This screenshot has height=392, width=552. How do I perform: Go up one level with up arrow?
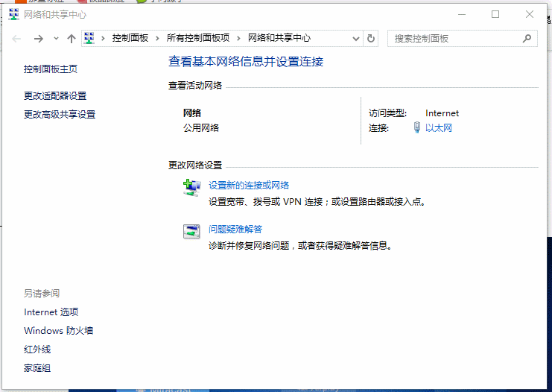72,38
